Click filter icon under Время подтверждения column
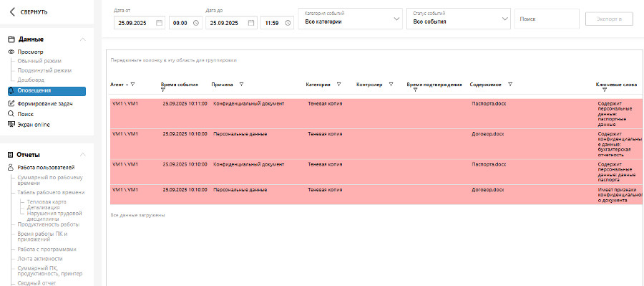Screen dimensions: 644x286 pyautogui.click(x=415, y=90)
